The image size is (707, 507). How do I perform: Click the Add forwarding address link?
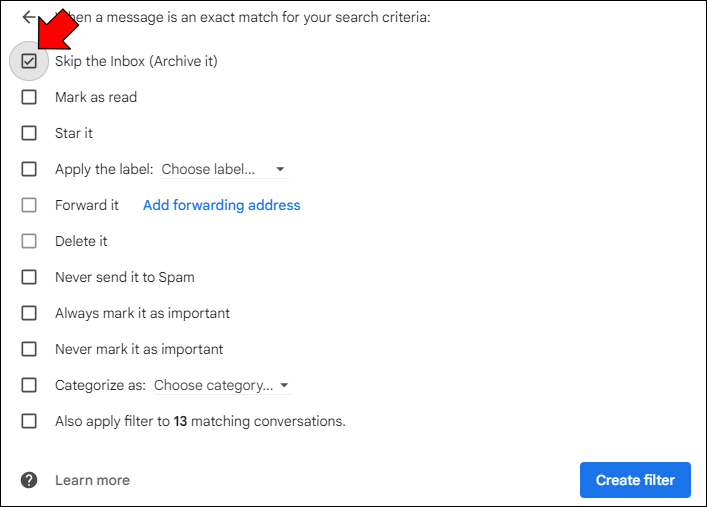[x=221, y=205]
